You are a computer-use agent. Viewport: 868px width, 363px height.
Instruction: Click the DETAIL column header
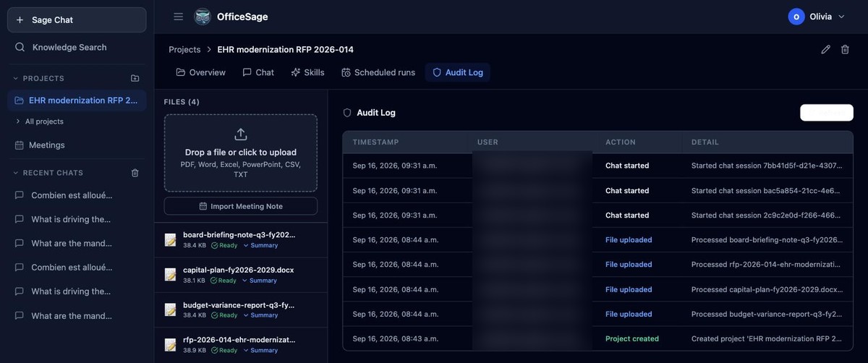[x=705, y=142]
